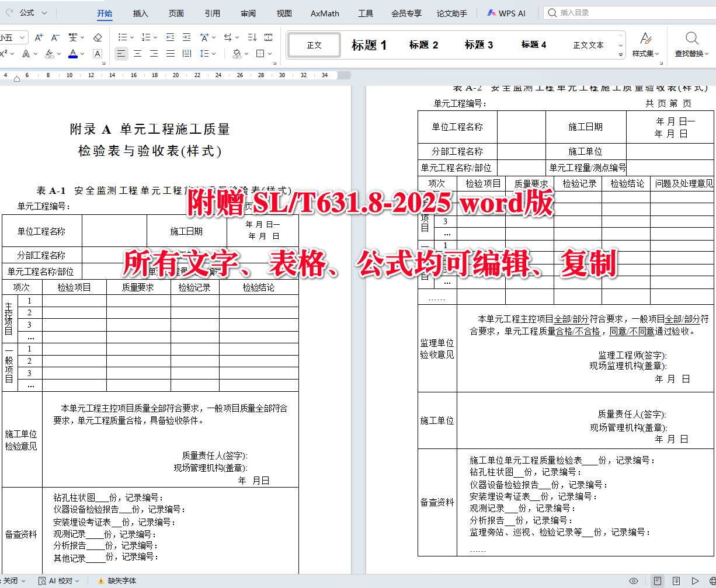Switch to page layout view icon
716x588 pixels.
658,581
